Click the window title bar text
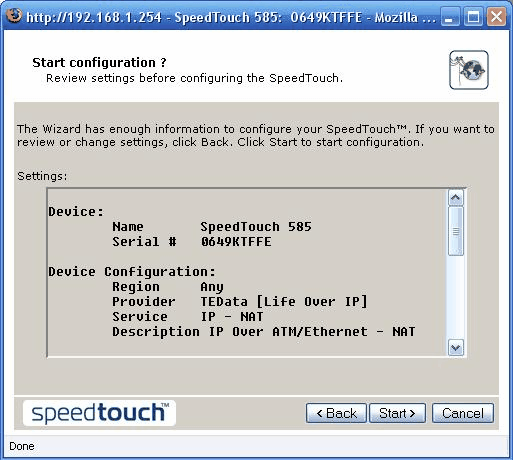The height and width of the screenshot is (460, 513). pos(231,17)
